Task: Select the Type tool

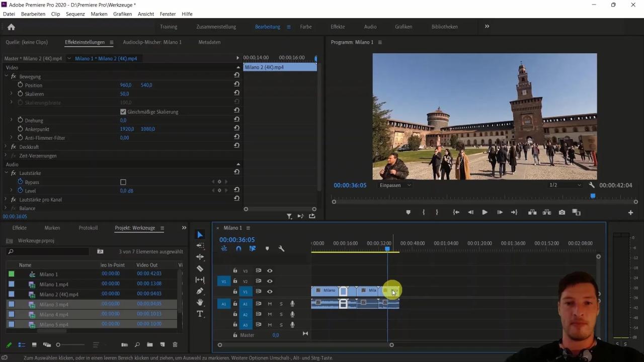Action: (x=200, y=313)
